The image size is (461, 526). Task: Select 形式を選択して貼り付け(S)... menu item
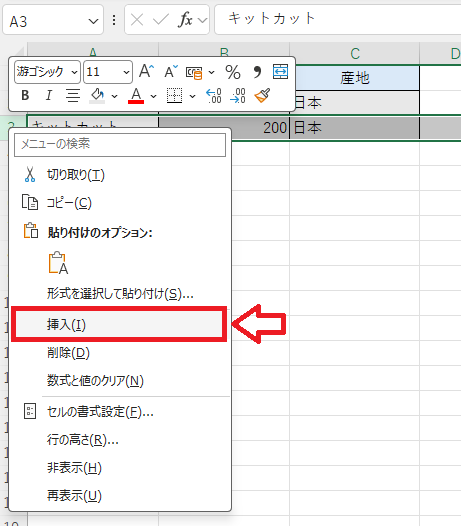(120, 294)
